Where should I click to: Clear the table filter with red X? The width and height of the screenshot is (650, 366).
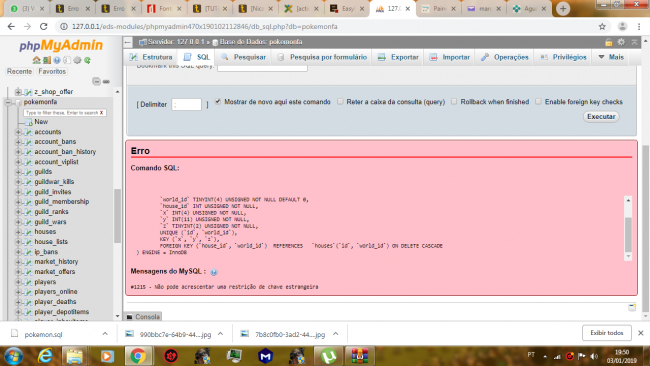(102, 113)
